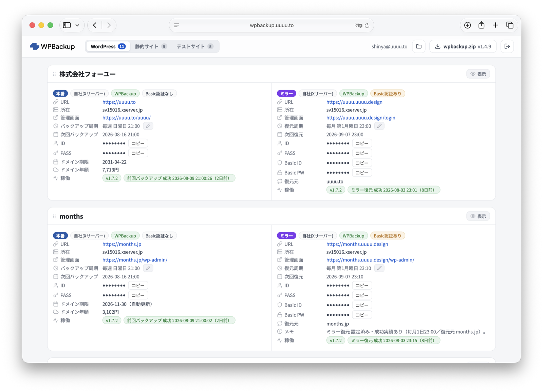
Task: Open https://months.uuuu.design link
Action: click(357, 244)
